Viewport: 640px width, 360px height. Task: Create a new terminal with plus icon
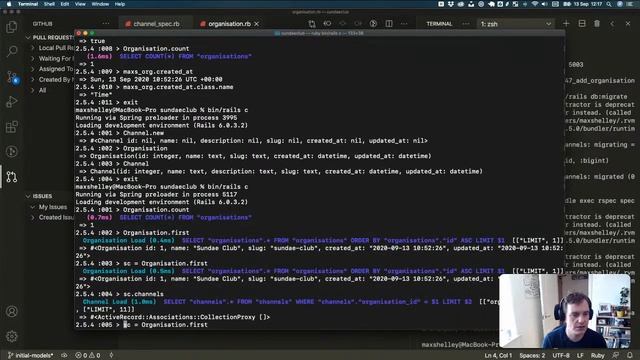[566, 24]
